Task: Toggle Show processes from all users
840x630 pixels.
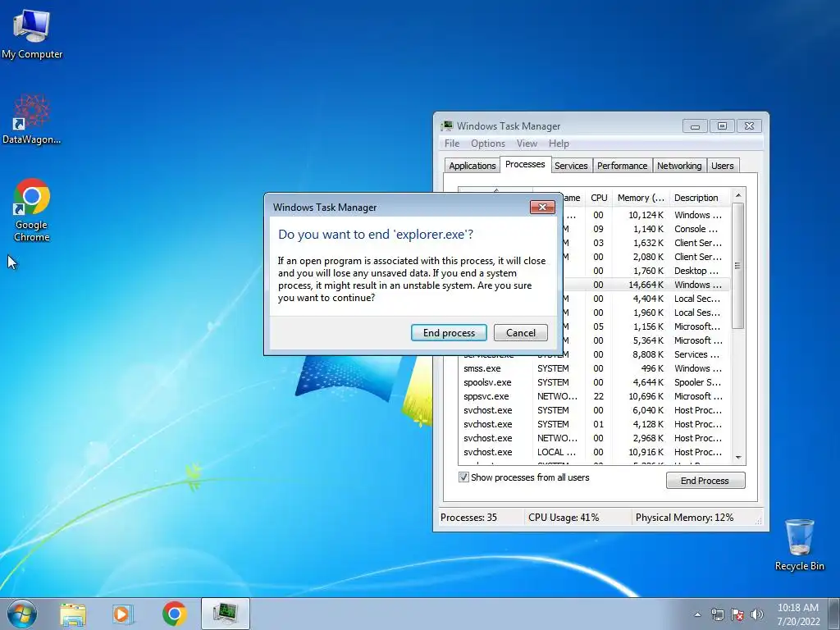Action: [x=463, y=477]
